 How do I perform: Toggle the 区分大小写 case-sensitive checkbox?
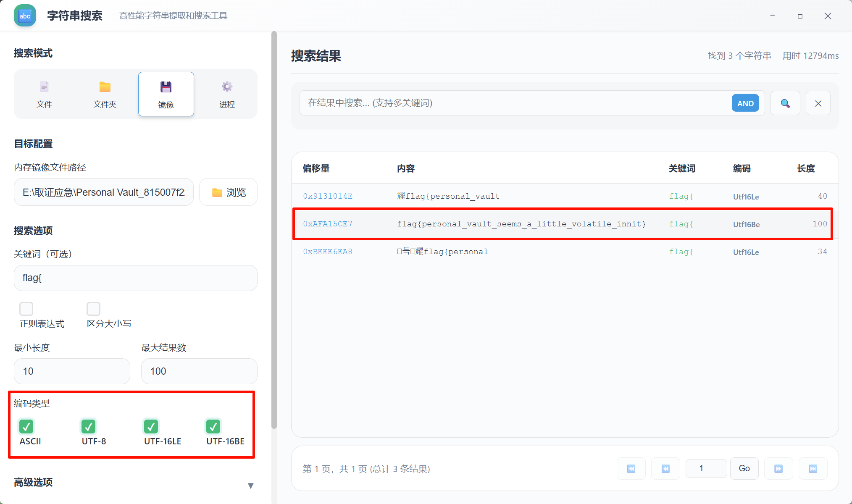(93, 309)
